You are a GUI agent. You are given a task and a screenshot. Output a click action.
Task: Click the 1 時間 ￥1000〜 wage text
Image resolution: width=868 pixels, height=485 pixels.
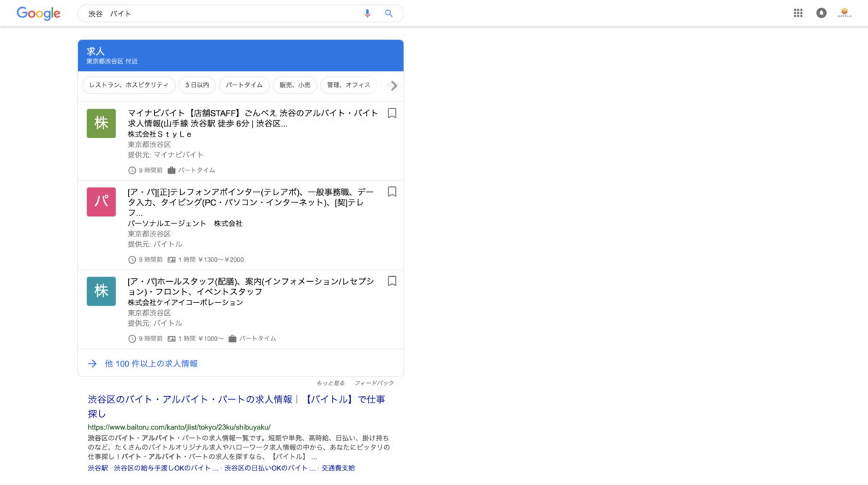tap(201, 339)
